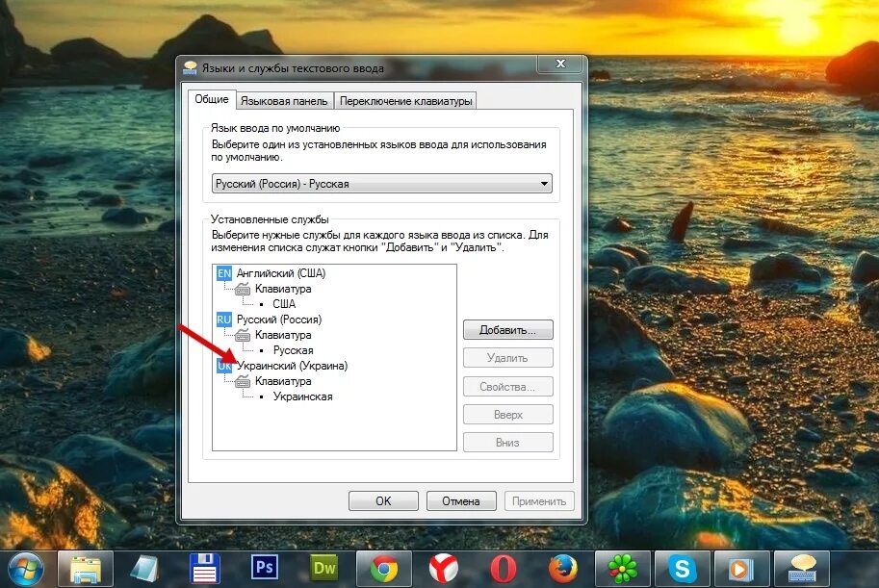Click the dialog title bar icon

click(x=191, y=67)
